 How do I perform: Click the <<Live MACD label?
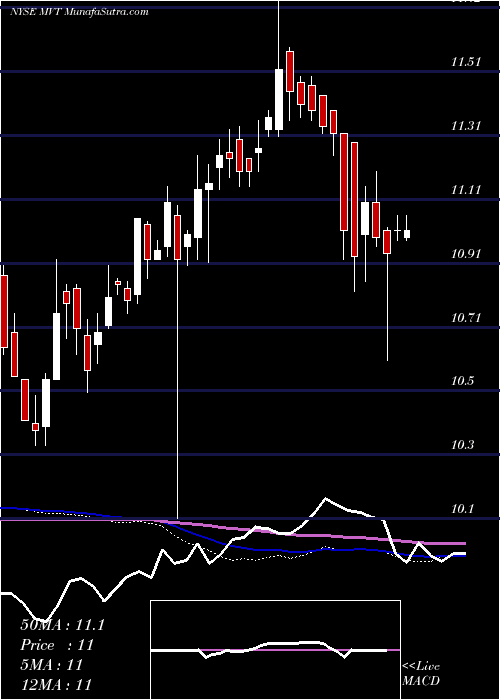point(421,674)
